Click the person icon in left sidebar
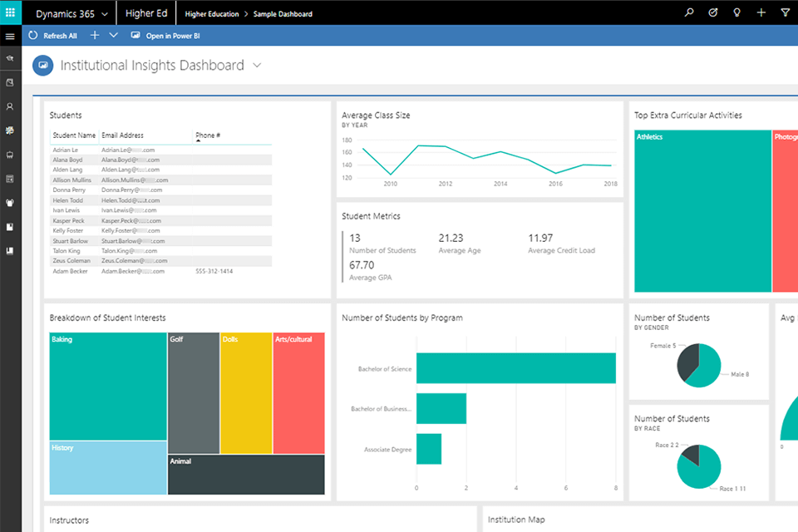The image size is (798, 532). pos(10,107)
